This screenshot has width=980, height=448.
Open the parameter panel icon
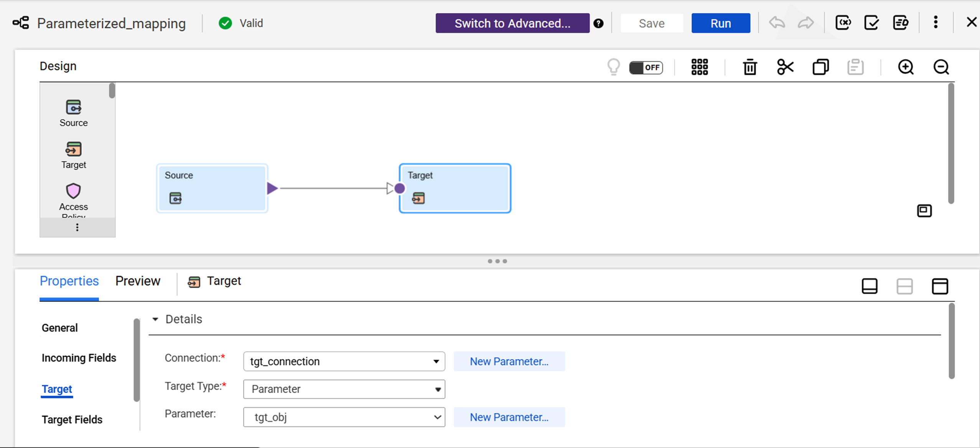coord(843,23)
